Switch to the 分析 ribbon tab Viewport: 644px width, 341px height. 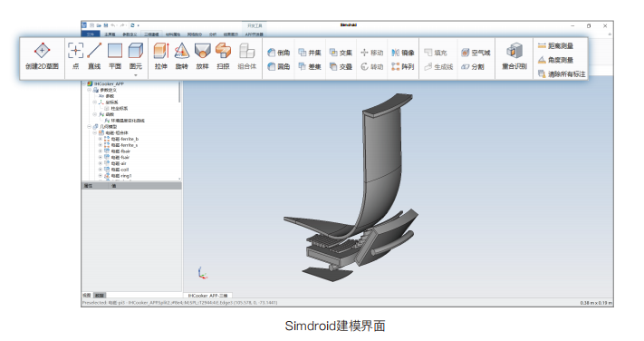coord(213,34)
